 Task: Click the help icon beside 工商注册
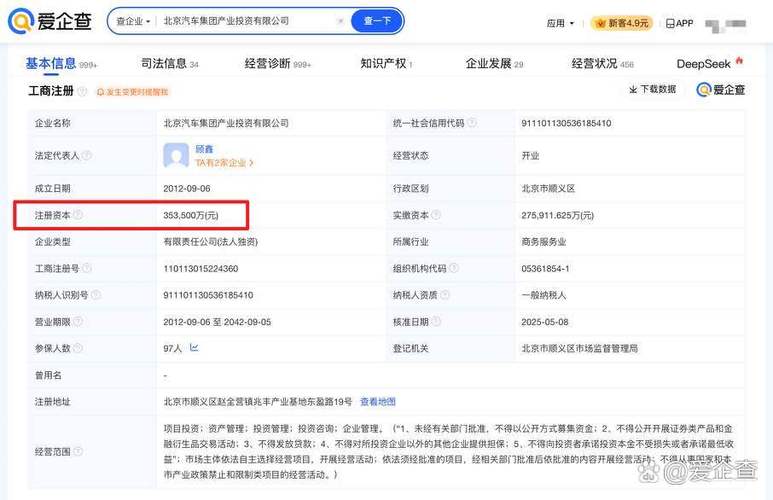pos(82,91)
